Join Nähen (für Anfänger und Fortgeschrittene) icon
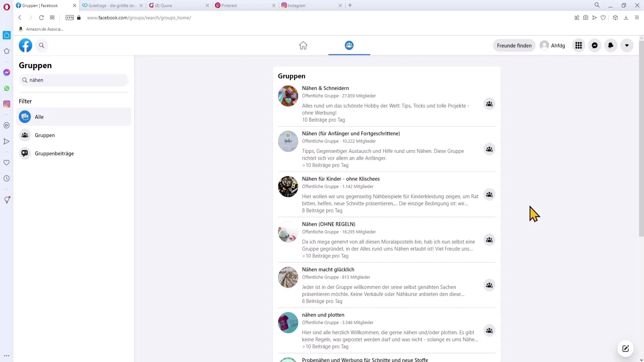This screenshot has height=362, width=644. click(x=489, y=149)
